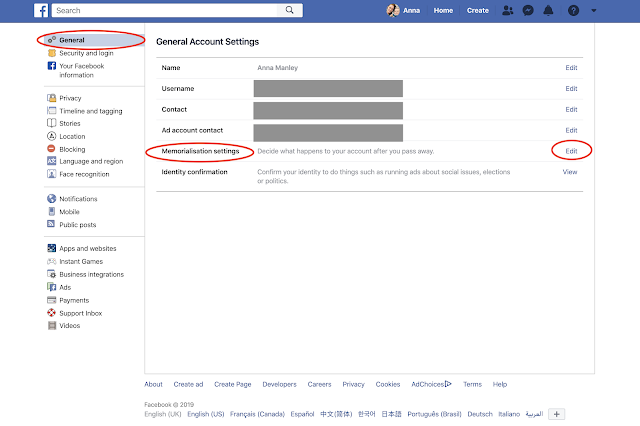Open the AdChoices footer link
The height and width of the screenshot is (426, 640).
[431, 384]
